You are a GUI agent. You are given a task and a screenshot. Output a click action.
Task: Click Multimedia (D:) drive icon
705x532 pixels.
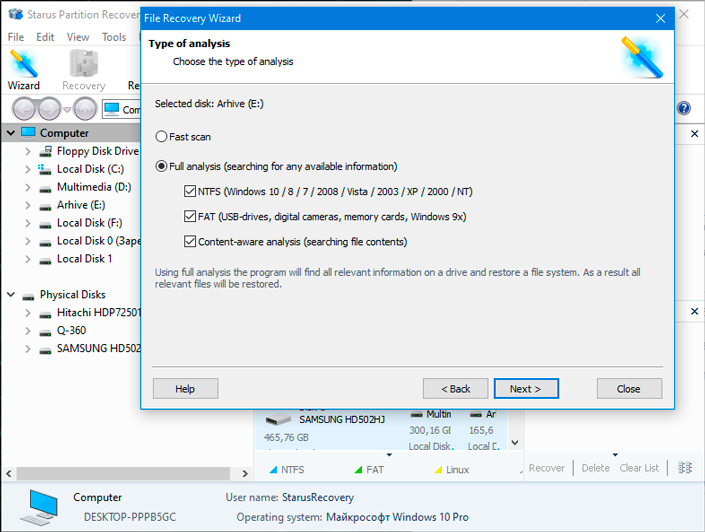[x=45, y=189]
